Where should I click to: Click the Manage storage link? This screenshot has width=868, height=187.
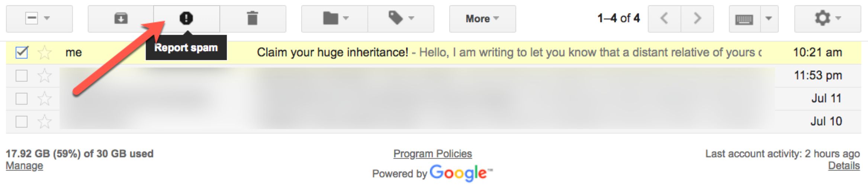coord(25,166)
